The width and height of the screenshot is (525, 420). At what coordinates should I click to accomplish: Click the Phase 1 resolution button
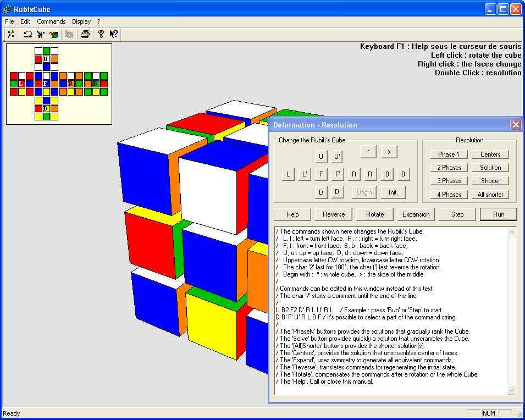pyautogui.click(x=449, y=154)
